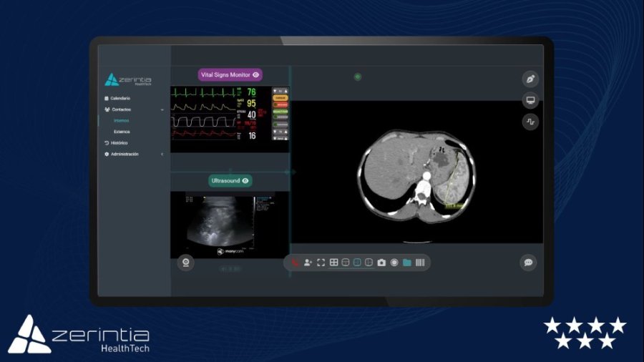Screen dimensions: 644x362
Task: Open Calendario in the sidebar
Action: (x=120, y=98)
